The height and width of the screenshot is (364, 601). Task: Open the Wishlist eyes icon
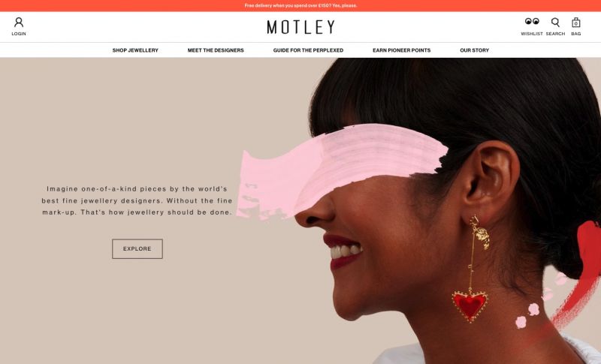coord(532,21)
